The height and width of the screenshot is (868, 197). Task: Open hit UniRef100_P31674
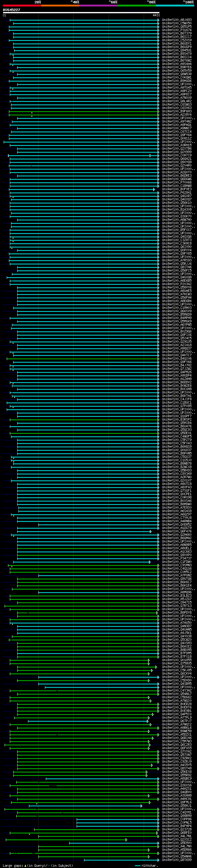(x=176, y=30)
